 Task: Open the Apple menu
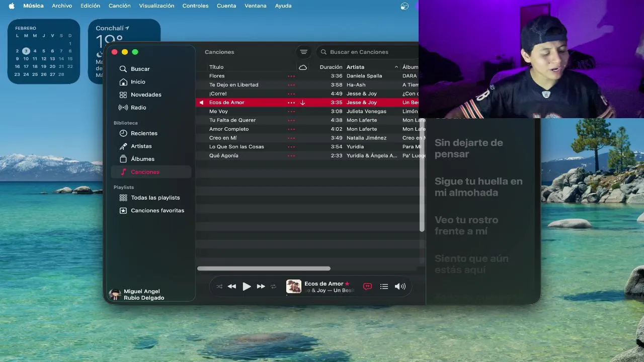[x=11, y=6]
